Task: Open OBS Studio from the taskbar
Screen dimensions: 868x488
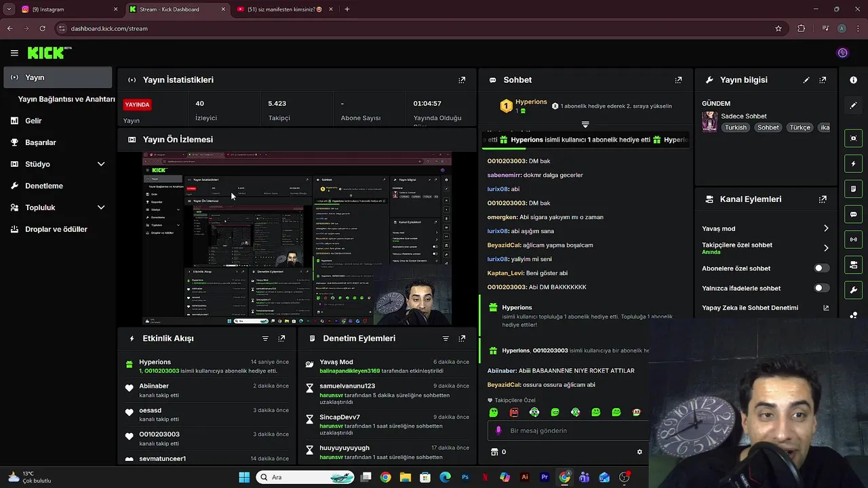Action: [x=624, y=477]
